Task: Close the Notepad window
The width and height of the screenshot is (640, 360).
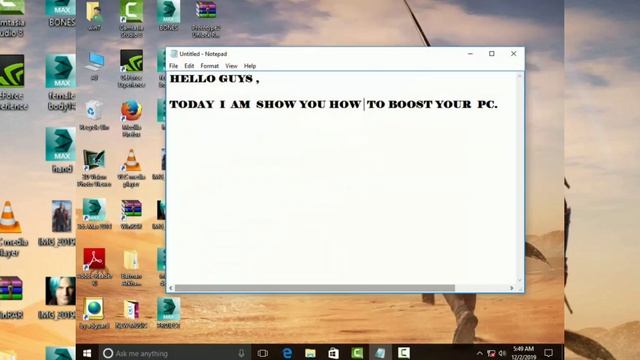Action: 513,54
